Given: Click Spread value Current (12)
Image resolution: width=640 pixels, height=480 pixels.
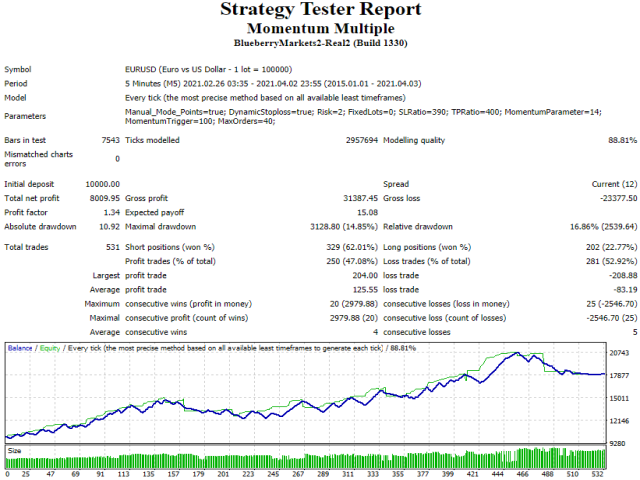Looking at the screenshot, I should click(x=614, y=184).
